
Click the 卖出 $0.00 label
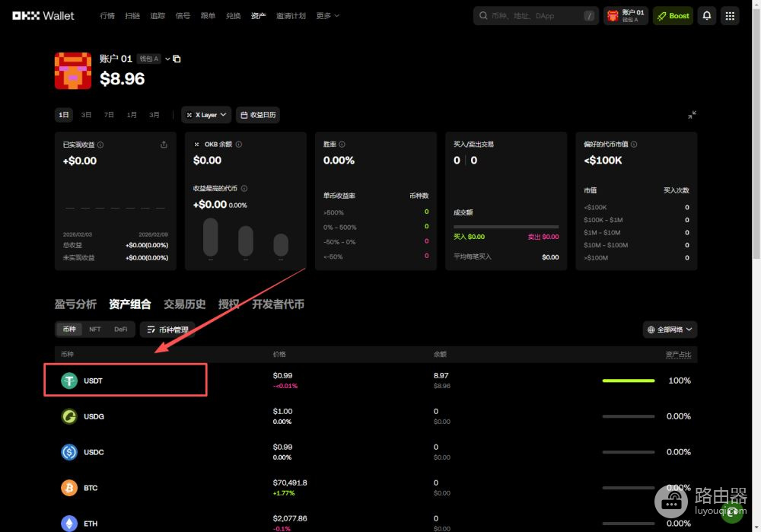pyautogui.click(x=543, y=237)
